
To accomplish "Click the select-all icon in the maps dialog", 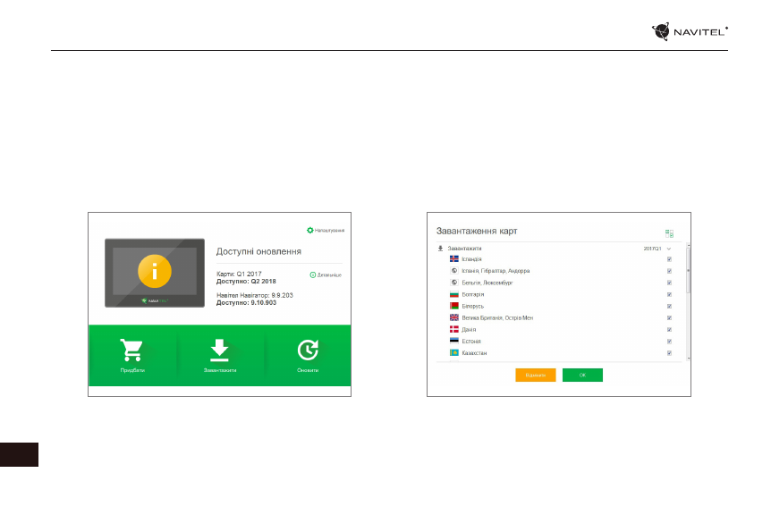I will click(669, 232).
